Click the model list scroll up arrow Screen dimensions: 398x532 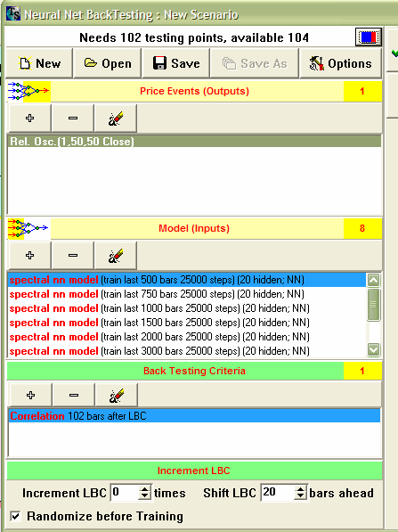(x=374, y=280)
